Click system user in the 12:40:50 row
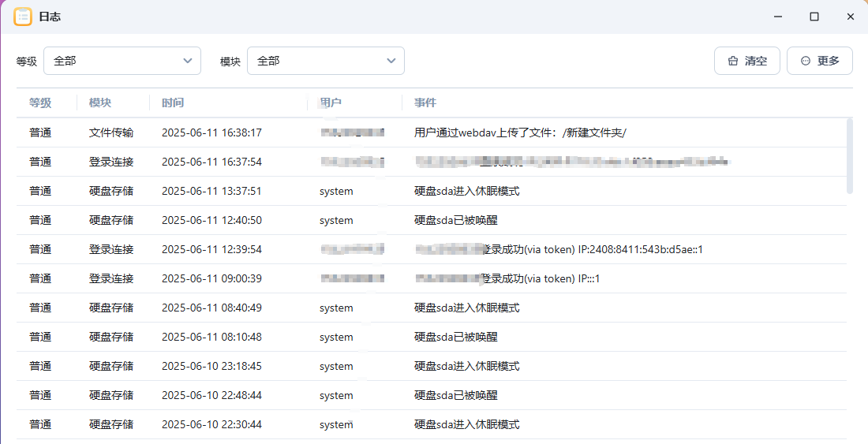The image size is (868, 444). coord(336,221)
